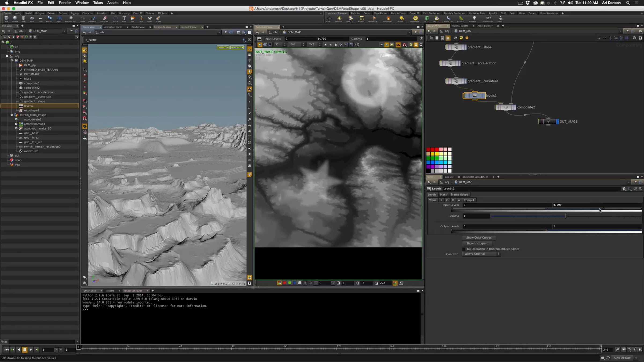Open the Render menu
This screenshot has width=644, height=362.
[65, 3]
